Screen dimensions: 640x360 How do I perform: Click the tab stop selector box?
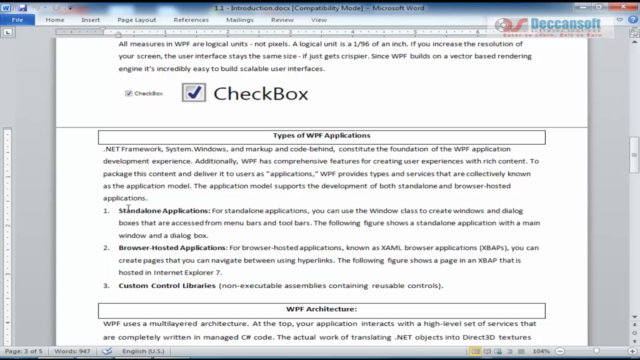click(8, 32)
